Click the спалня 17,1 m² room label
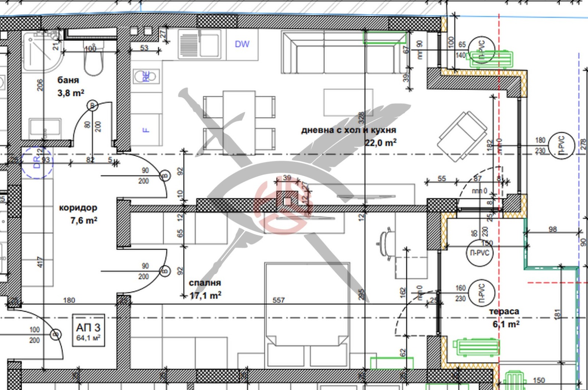Screen dimensions: 588x390 click(x=205, y=289)
